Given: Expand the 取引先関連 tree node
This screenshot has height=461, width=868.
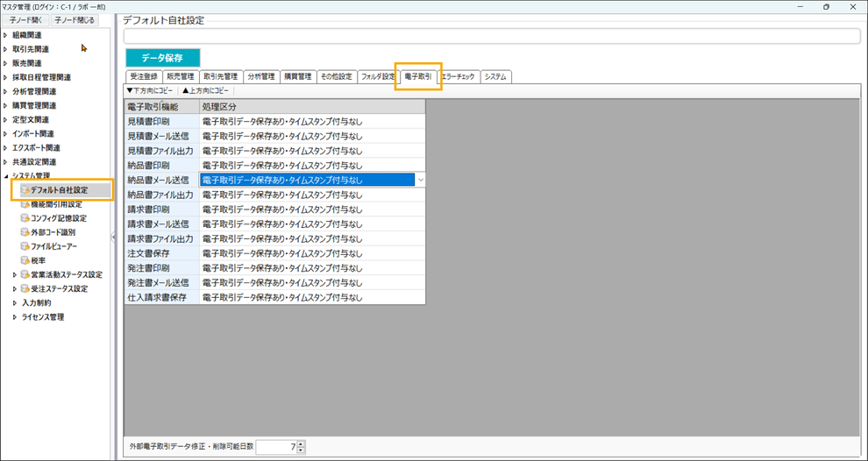Looking at the screenshot, I should tap(5, 49).
